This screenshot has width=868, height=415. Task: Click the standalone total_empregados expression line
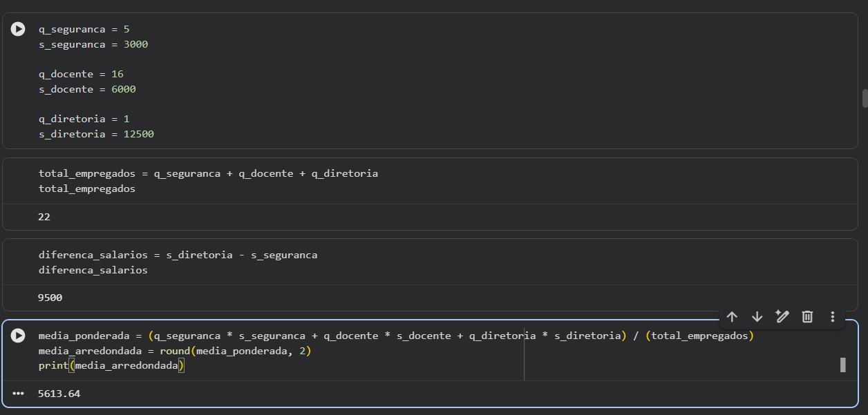tap(87, 189)
